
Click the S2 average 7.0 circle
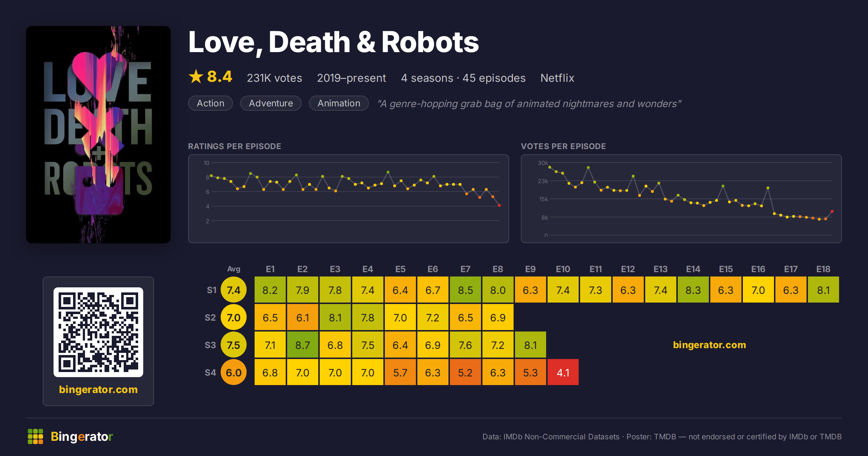click(x=234, y=317)
